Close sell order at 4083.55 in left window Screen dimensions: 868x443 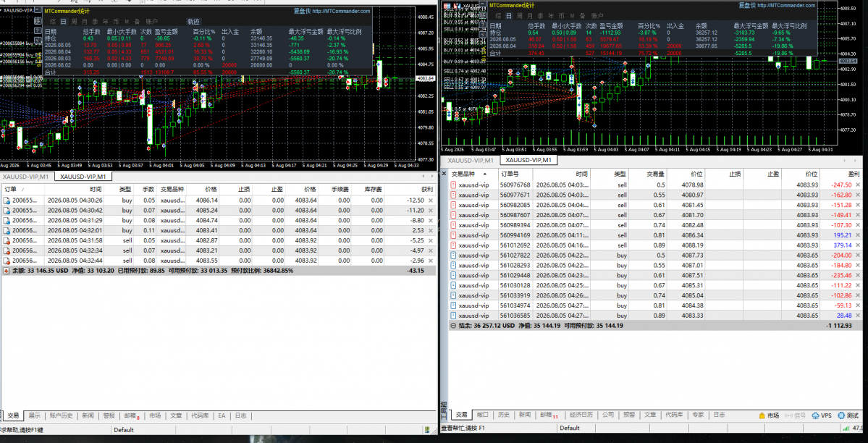coord(431,261)
